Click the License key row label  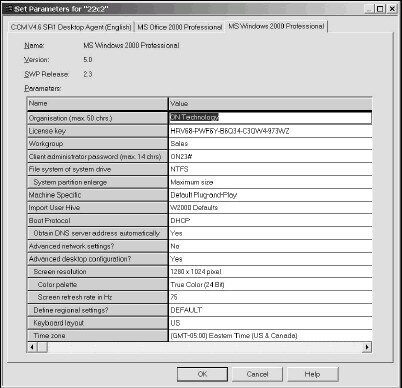(97, 131)
